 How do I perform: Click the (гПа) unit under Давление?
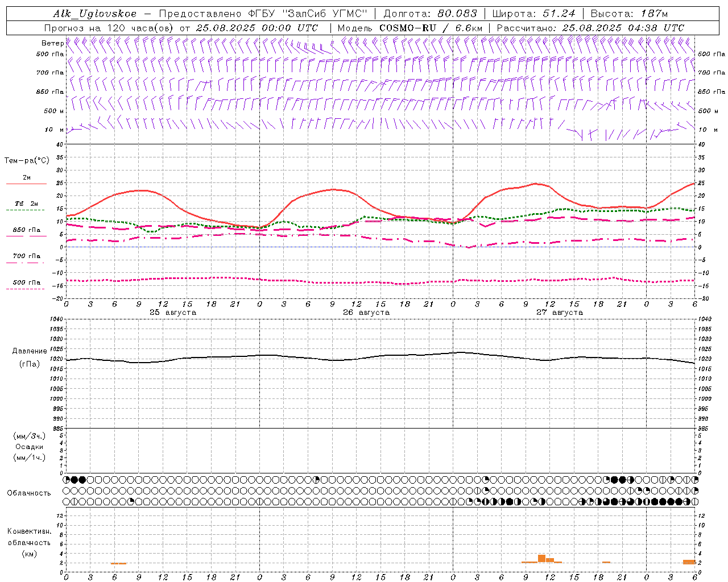(30, 364)
